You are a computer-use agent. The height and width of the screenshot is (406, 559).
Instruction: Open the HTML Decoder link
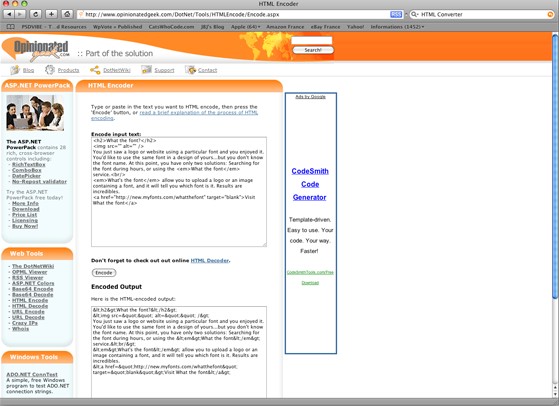(x=210, y=261)
